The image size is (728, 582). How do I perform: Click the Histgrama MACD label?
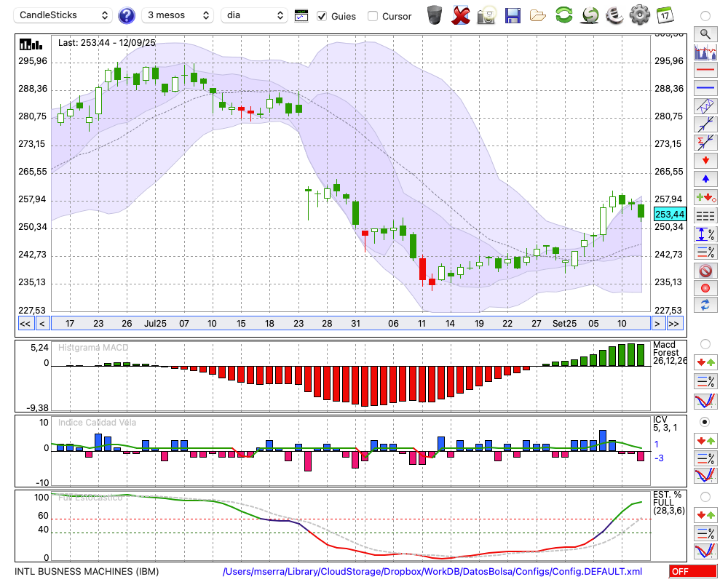click(93, 348)
